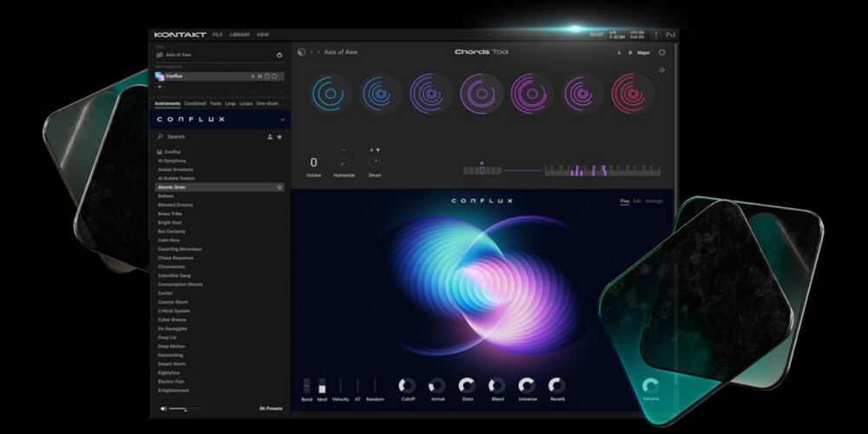Click the strum direction arrows icon
868x434 pixels.
[x=375, y=150]
